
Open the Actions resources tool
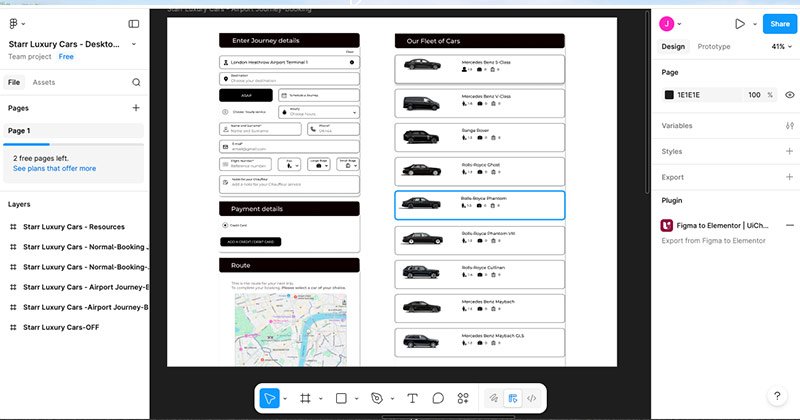point(463,398)
